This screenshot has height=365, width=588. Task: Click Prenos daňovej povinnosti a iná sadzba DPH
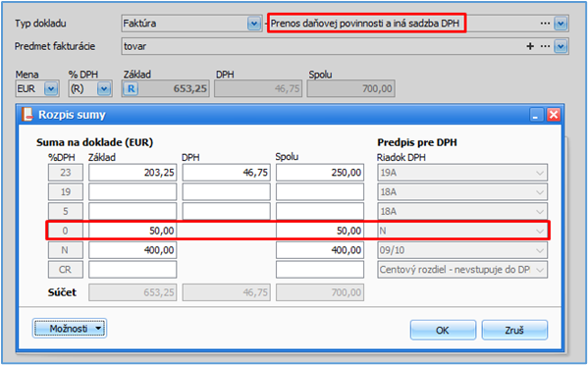pos(365,24)
